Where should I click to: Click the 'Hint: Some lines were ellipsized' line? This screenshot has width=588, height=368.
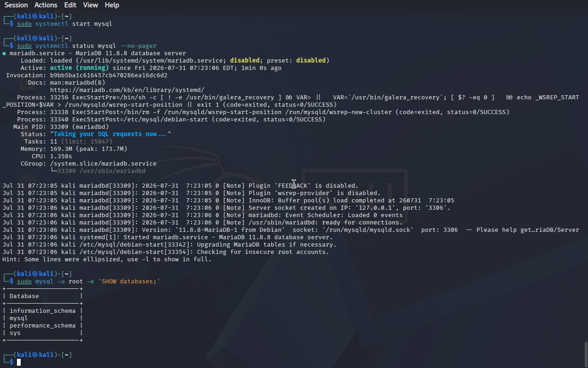click(107, 259)
